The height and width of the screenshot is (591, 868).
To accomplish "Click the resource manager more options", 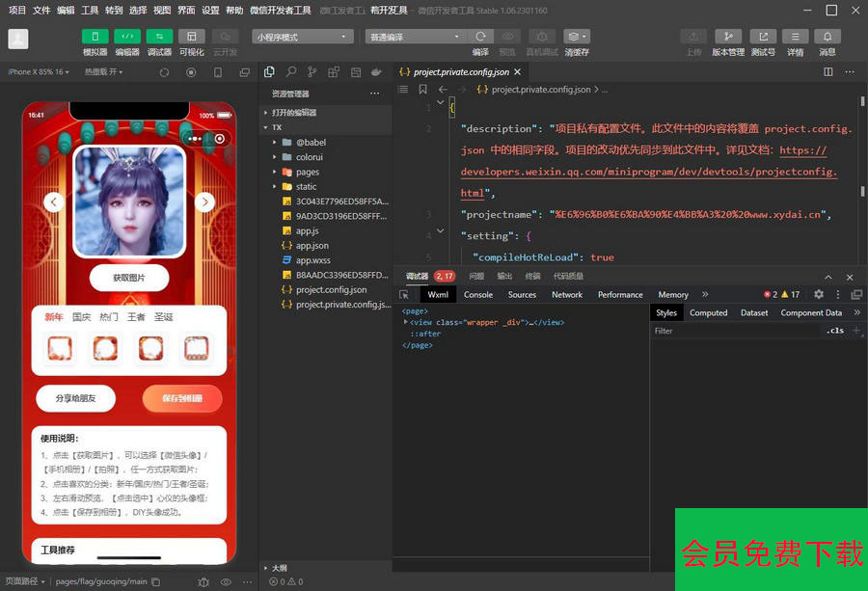I will [375, 94].
